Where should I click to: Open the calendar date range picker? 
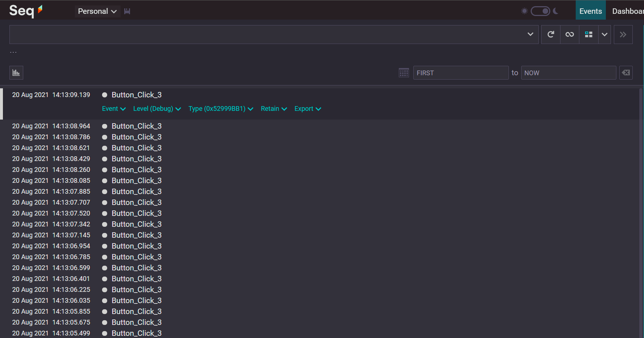(404, 73)
